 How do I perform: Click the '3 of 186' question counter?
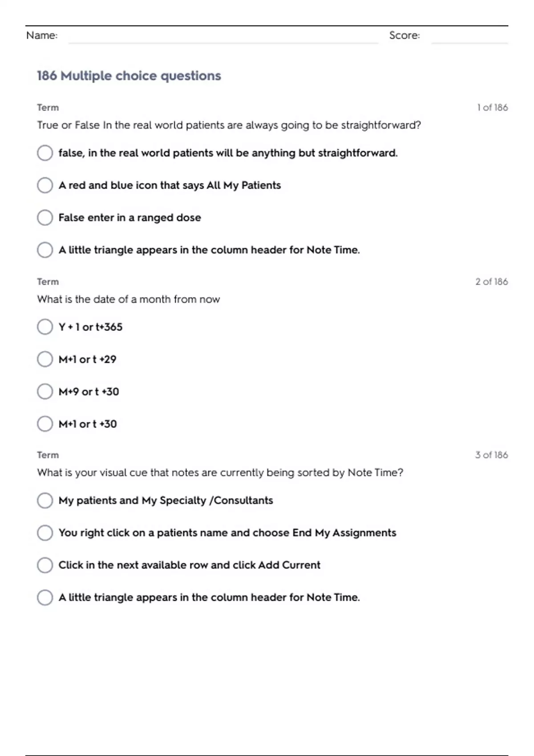pos(491,455)
